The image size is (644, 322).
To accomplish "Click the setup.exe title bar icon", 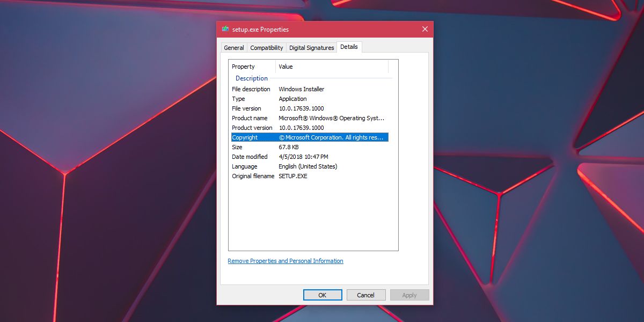I will (225, 29).
